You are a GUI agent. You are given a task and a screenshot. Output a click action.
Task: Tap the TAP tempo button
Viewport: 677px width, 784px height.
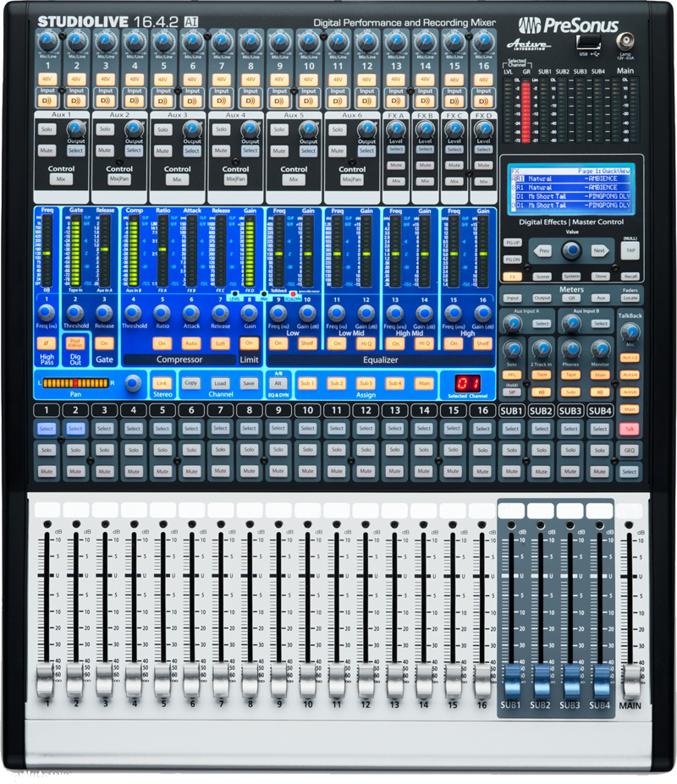[630, 250]
